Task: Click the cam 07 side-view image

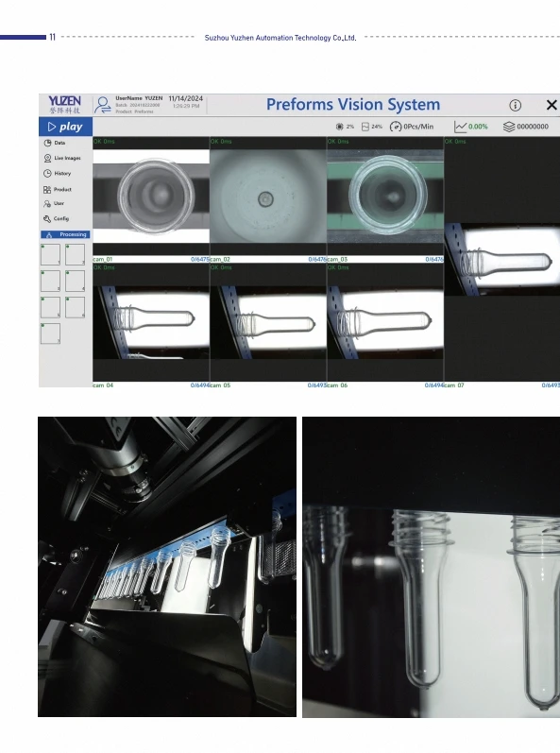Action: 502,259
